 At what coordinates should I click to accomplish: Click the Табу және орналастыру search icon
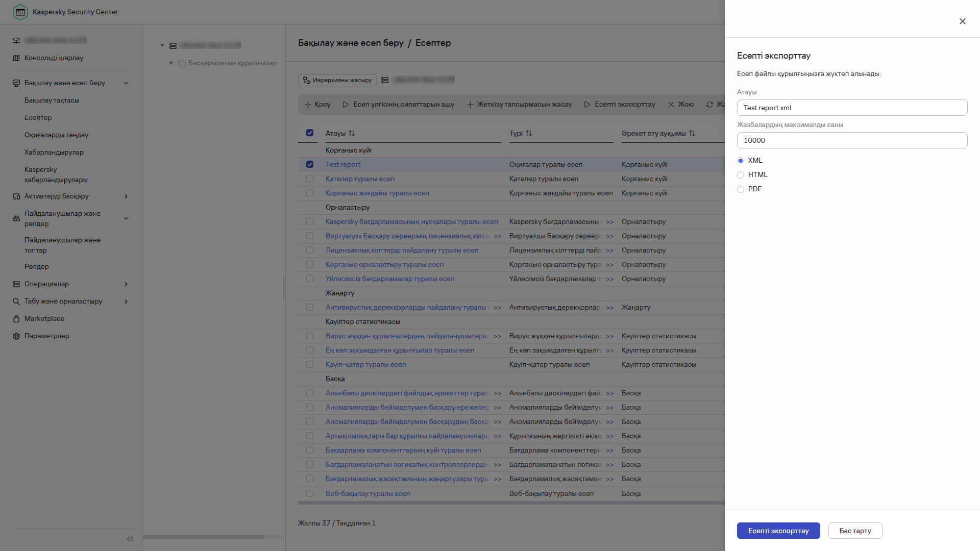pyautogui.click(x=16, y=302)
